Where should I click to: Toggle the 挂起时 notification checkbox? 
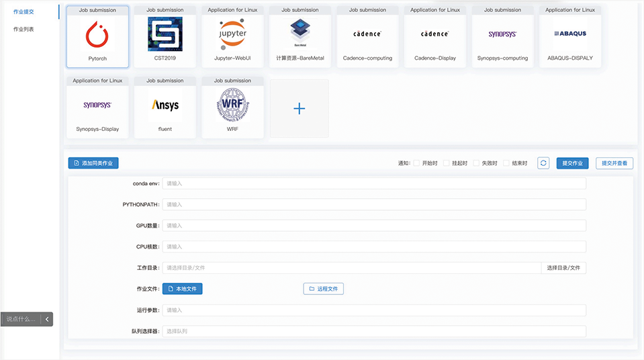tap(447, 163)
